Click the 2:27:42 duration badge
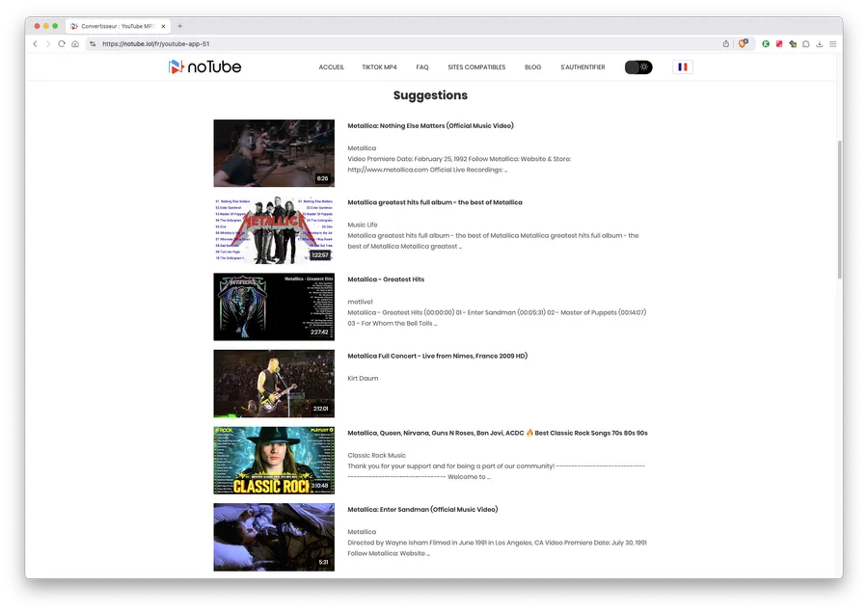868x612 pixels. [x=319, y=332]
